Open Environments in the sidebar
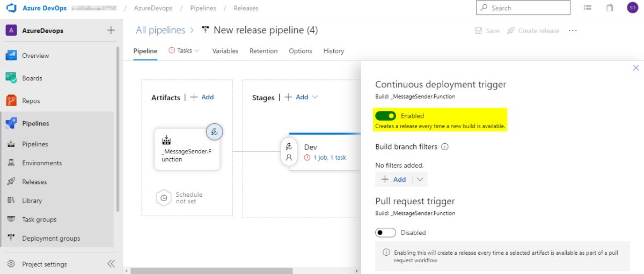The width and height of the screenshot is (644, 274). click(x=42, y=163)
